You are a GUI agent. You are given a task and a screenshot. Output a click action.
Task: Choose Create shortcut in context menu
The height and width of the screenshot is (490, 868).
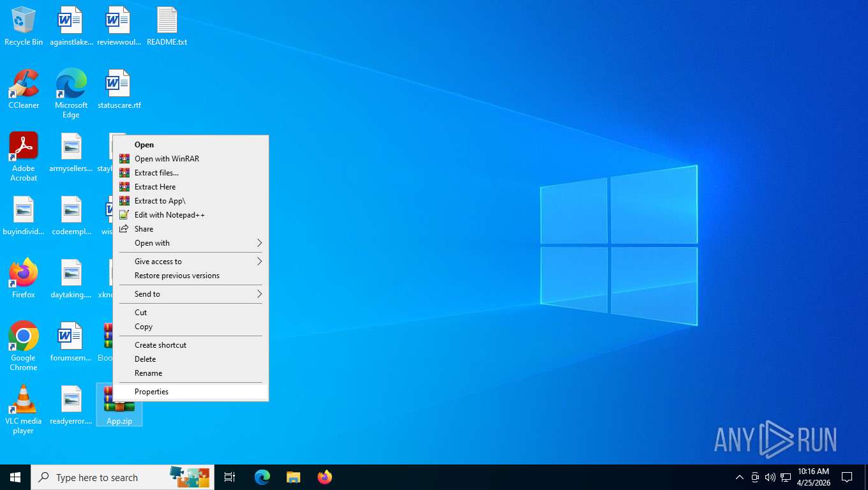(191, 345)
